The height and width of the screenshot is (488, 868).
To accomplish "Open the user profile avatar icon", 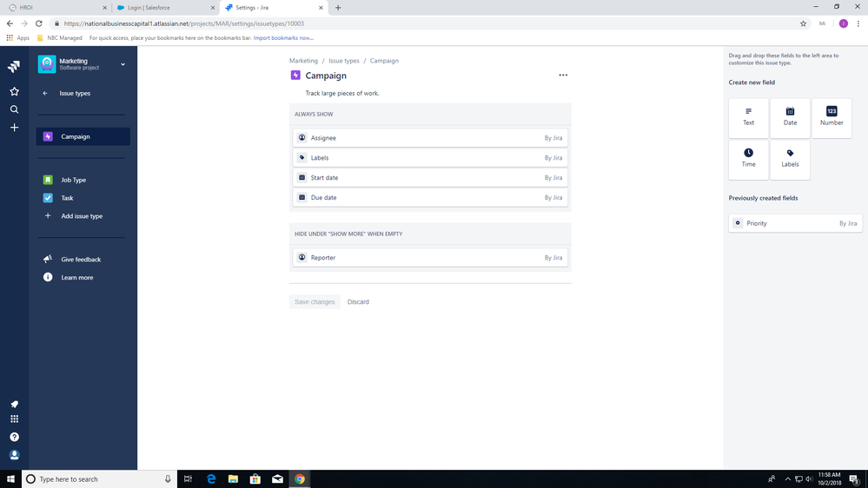I will pos(15,455).
